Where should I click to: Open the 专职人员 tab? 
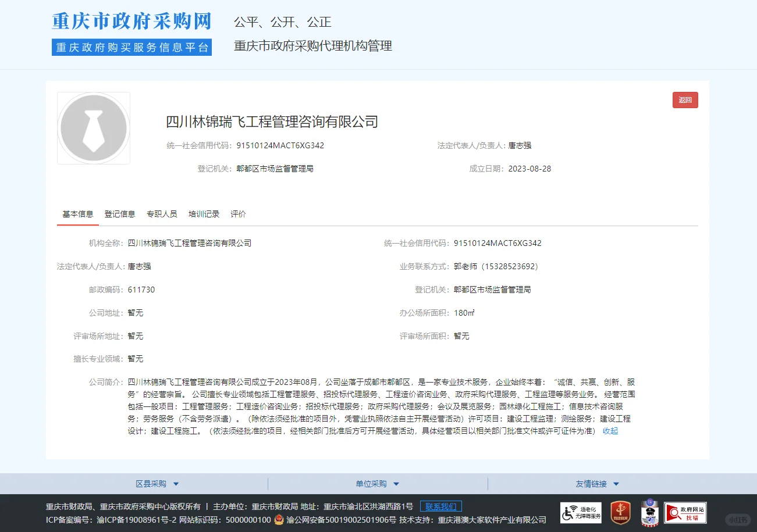pos(162,214)
